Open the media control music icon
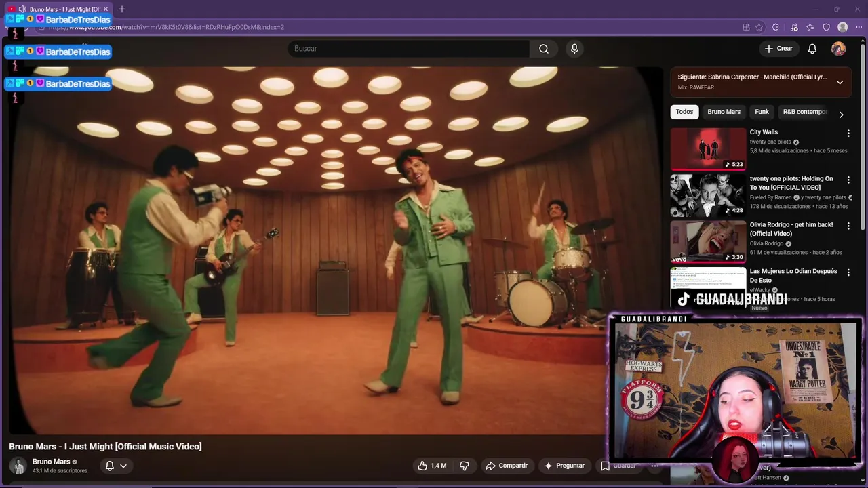The image size is (868, 488). pyautogui.click(x=794, y=27)
